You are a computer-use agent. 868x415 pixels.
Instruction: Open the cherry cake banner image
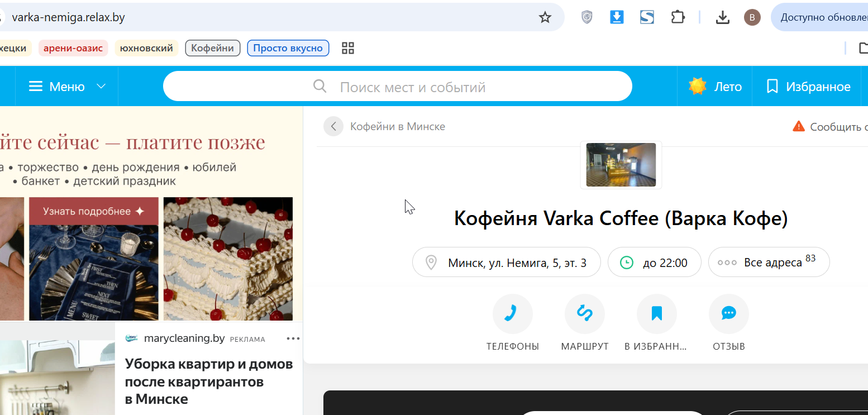(x=228, y=259)
